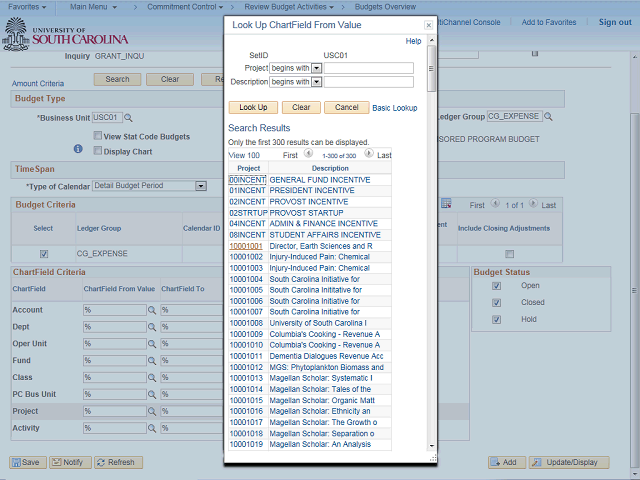The image size is (640, 480).
Task: Click the Business Unit lookup magnifier
Action: click(x=128, y=118)
